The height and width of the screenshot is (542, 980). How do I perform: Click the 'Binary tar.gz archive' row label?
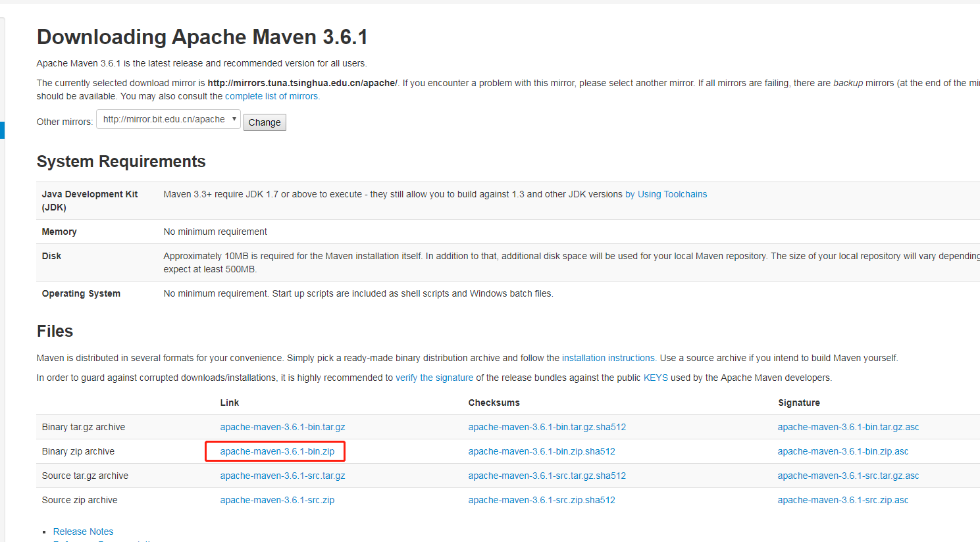point(84,427)
